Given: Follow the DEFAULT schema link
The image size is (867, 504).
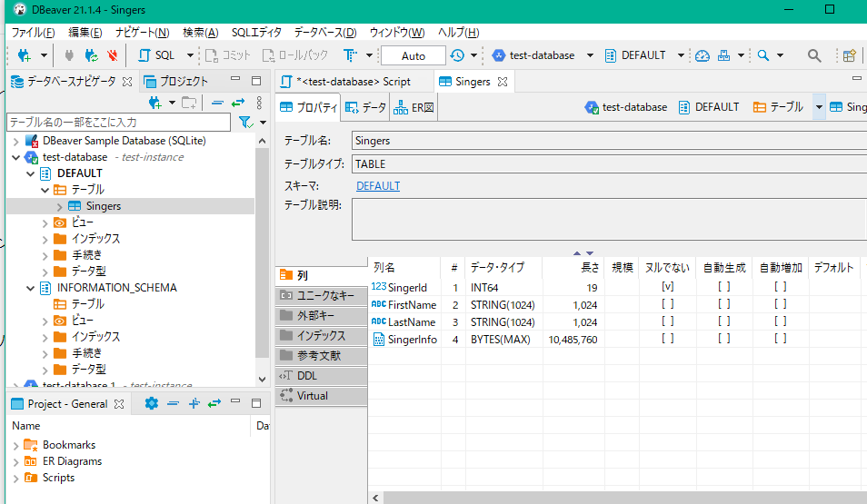Looking at the screenshot, I should pos(378,185).
